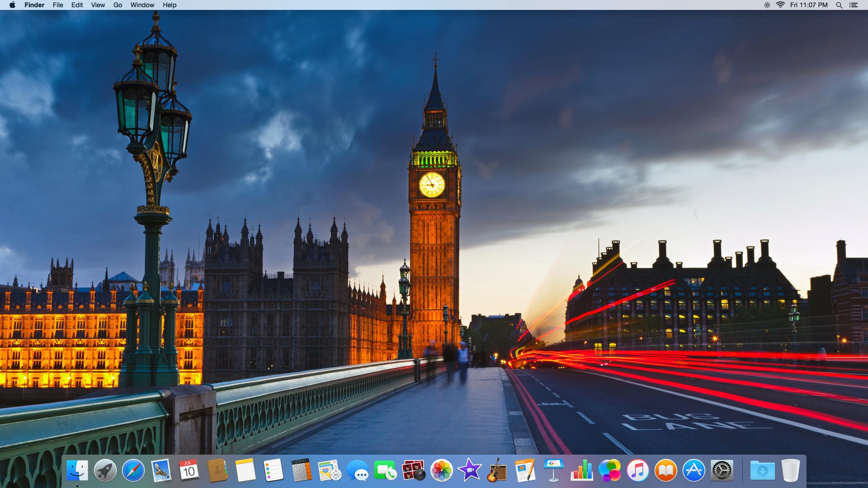The width and height of the screenshot is (868, 488).
Task: Launch GarageBand from the dock
Action: pos(497,471)
